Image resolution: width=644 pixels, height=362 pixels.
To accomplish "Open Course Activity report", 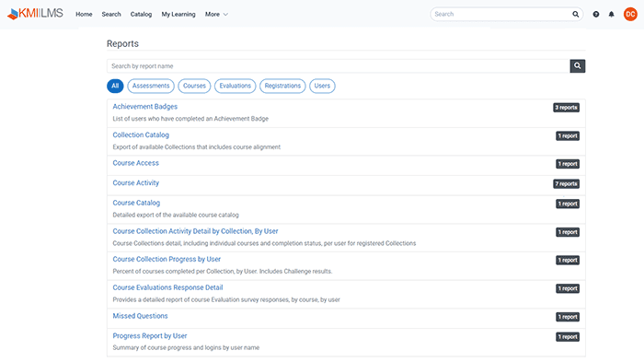I will tap(135, 183).
